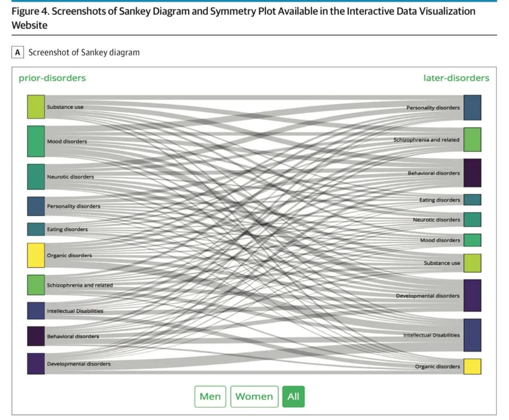This screenshot has width=509, height=420.
Task: Click the later Behavioral disorders node
Action: tap(472, 173)
